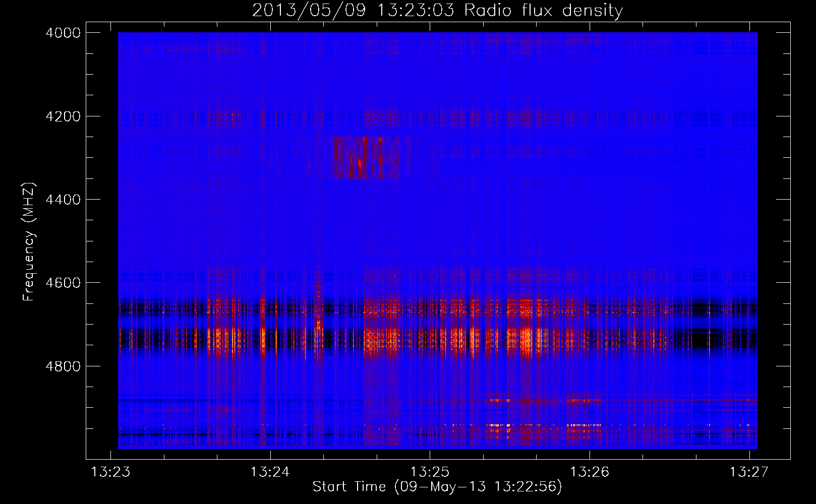Viewport: 816px width, 504px height.
Task: Click the red burst patch near 4300 MHz
Action: [367, 158]
